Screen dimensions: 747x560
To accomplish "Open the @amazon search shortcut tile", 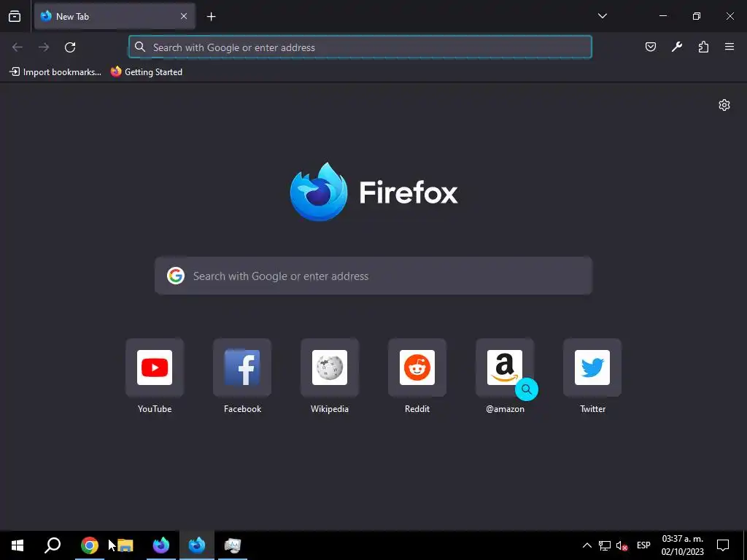I will (505, 367).
